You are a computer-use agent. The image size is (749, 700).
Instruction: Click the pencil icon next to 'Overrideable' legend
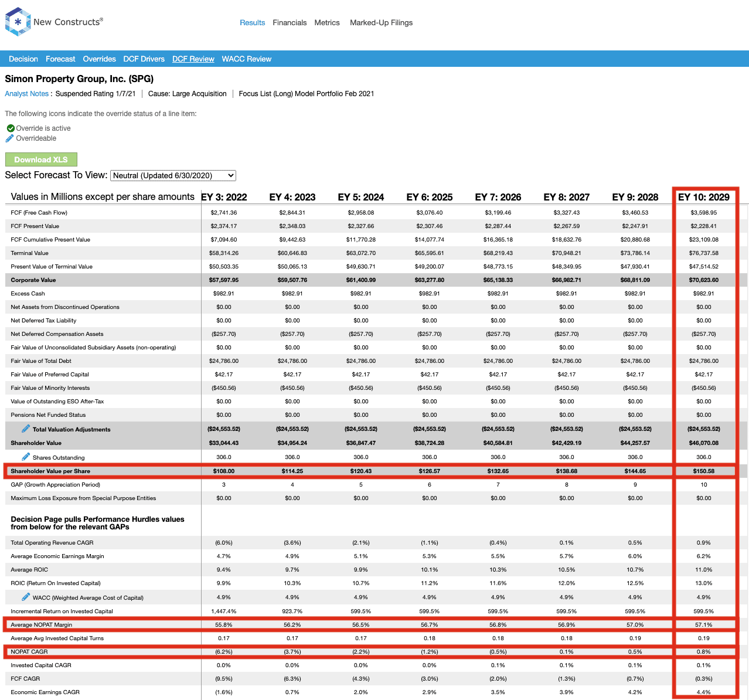[x=9, y=138]
